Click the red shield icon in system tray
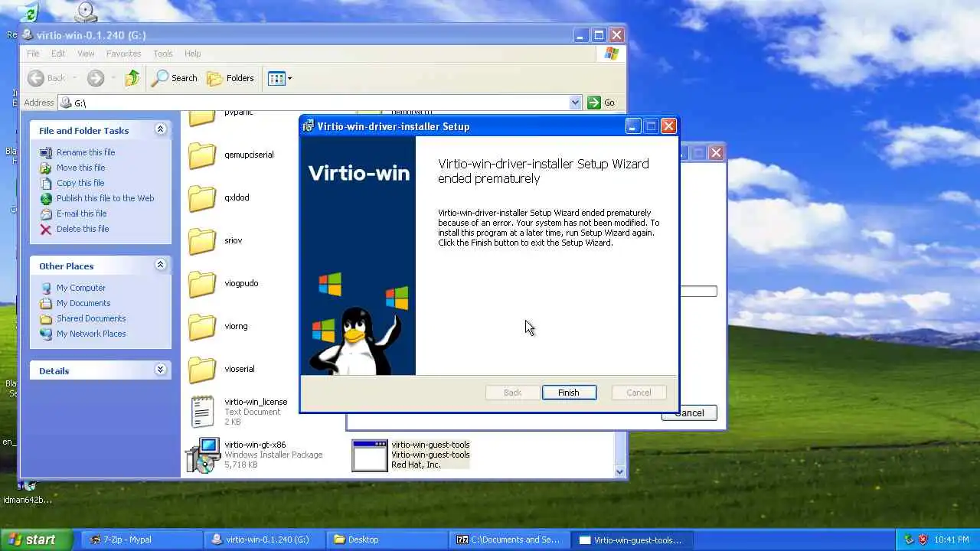Viewport: 980px width, 551px height. tap(922, 540)
